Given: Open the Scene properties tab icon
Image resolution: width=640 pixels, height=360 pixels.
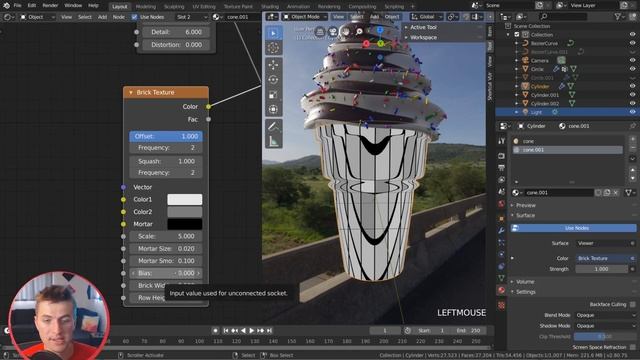Looking at the screenshot, I should tap(502, 191).
